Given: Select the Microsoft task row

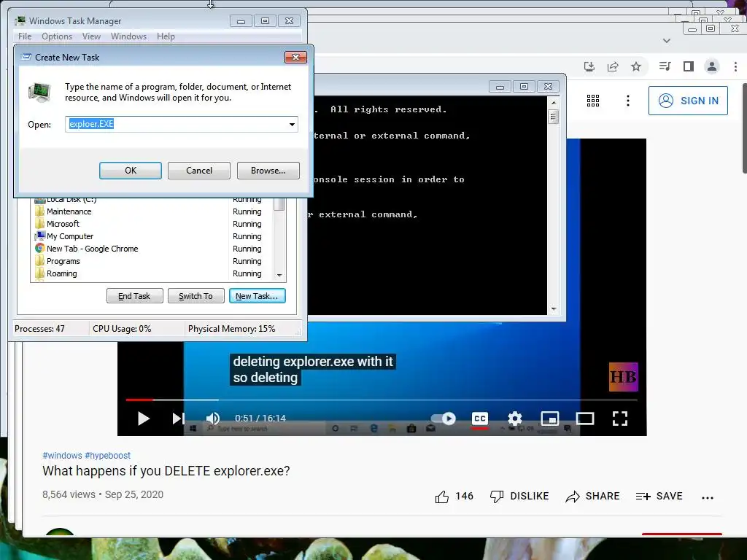Looking at the screenshot, I should point(152,224).
